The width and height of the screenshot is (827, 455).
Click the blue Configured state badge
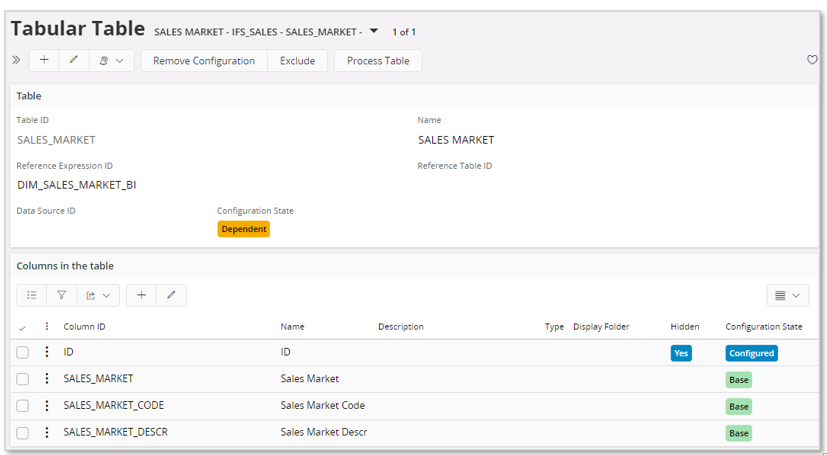pyautogui.click(x=751, y=353)
